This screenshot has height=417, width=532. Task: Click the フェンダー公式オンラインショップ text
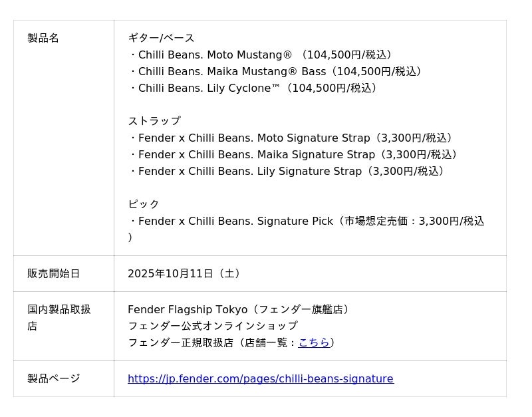213,326
